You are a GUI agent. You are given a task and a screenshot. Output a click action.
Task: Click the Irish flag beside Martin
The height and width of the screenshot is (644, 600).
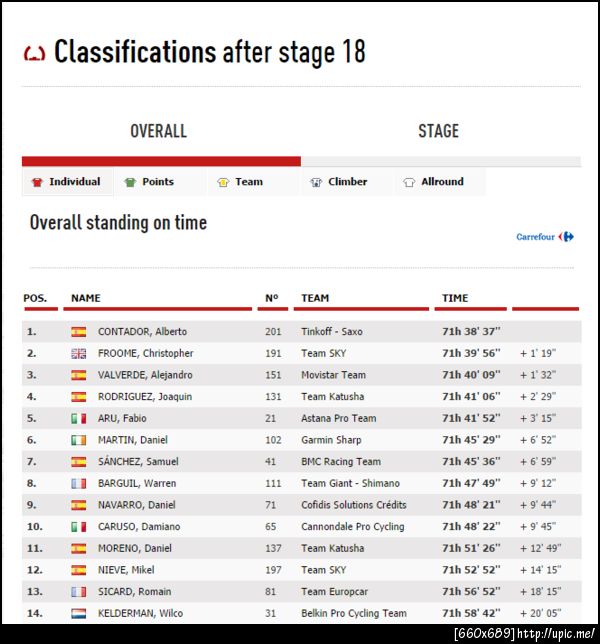coord(78,440)
